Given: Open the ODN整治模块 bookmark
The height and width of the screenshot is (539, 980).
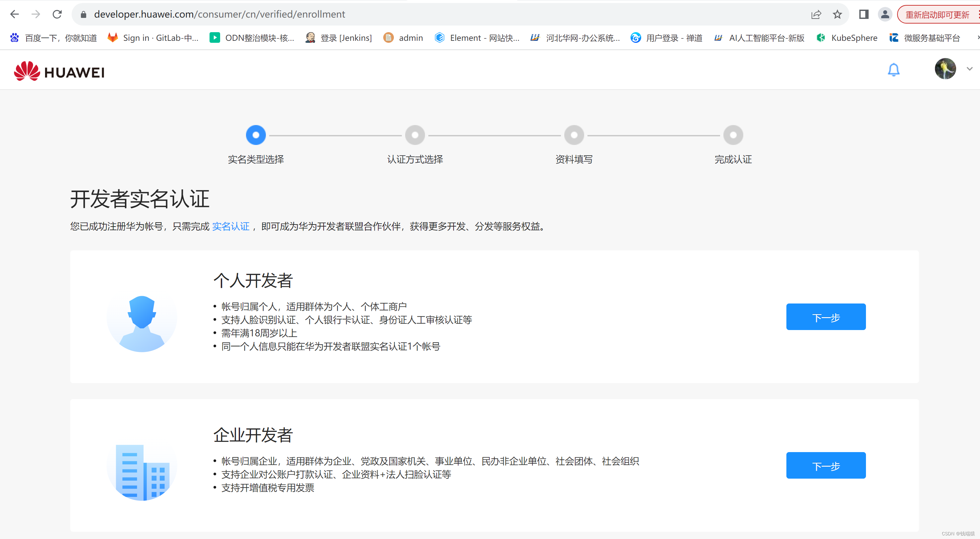Looking at the screenshot, I should click(x=252, y=38).
